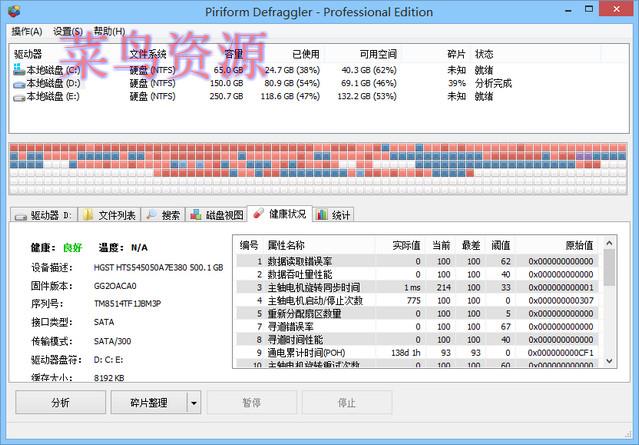Viewport: 639px width, 445px height.
Task: Click the SATA/300 transfer mode value
Action: (112, 341)
